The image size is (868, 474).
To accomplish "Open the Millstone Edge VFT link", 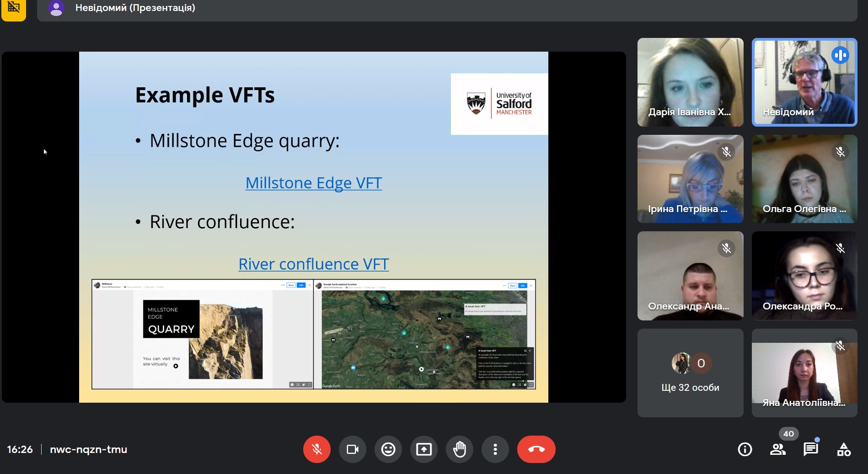I will 314,183.
